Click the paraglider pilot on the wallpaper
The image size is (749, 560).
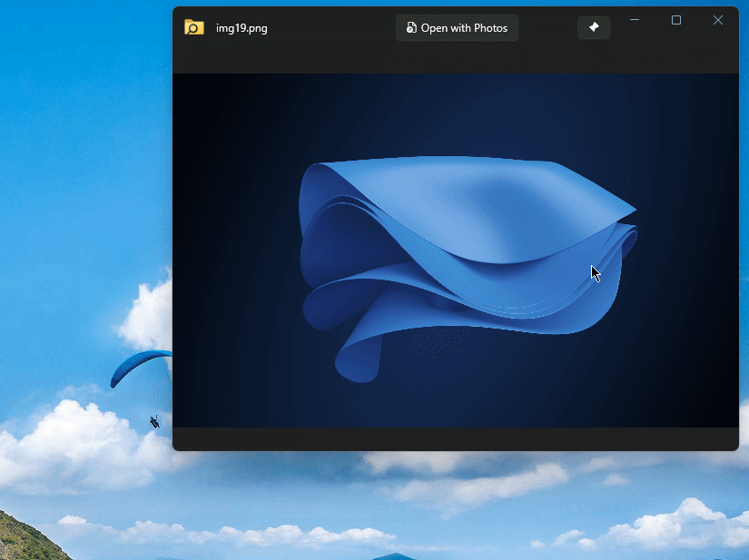[x=154, y=422]
